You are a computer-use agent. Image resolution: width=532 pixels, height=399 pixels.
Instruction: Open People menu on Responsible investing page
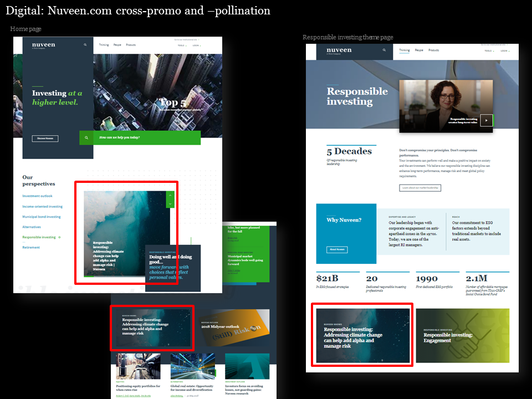[x=419, y=50]
